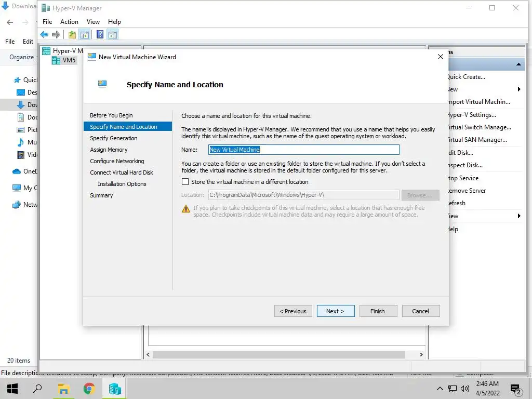The image size is (532, 399).
Task: Open the Help menu in Hyper-V Manager
Action: coord(114,22)
